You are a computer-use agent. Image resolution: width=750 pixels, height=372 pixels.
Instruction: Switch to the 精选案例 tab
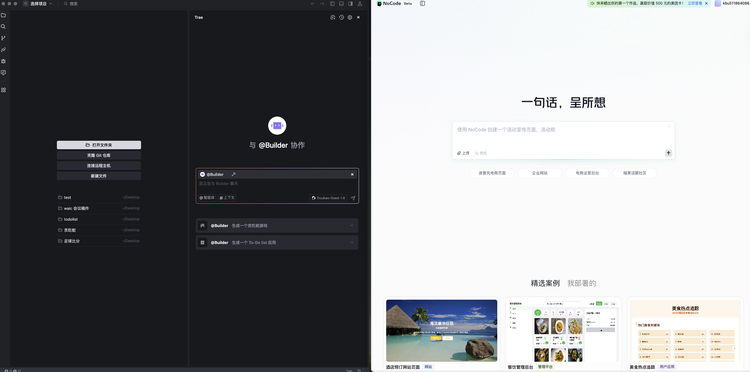(545, 283)
